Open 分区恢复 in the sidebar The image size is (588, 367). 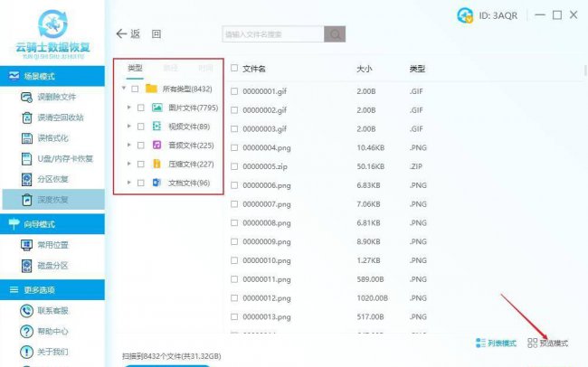click(44, 179)
